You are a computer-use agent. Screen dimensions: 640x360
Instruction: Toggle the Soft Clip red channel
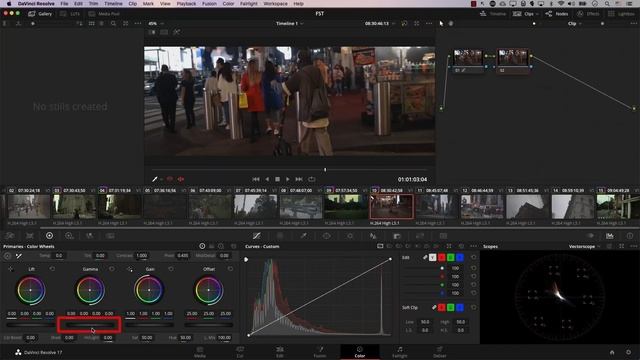pyautogui.click(x=442, y=307)
